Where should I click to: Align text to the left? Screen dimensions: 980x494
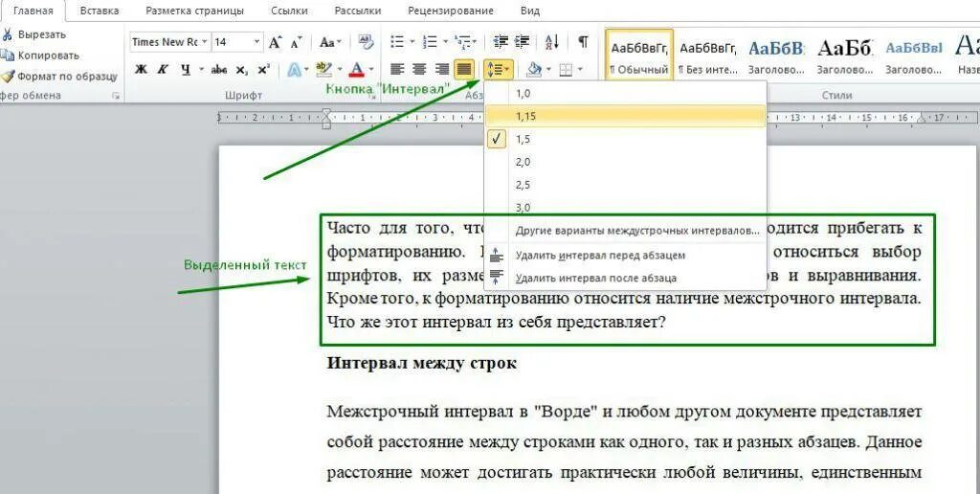point(397,70)
